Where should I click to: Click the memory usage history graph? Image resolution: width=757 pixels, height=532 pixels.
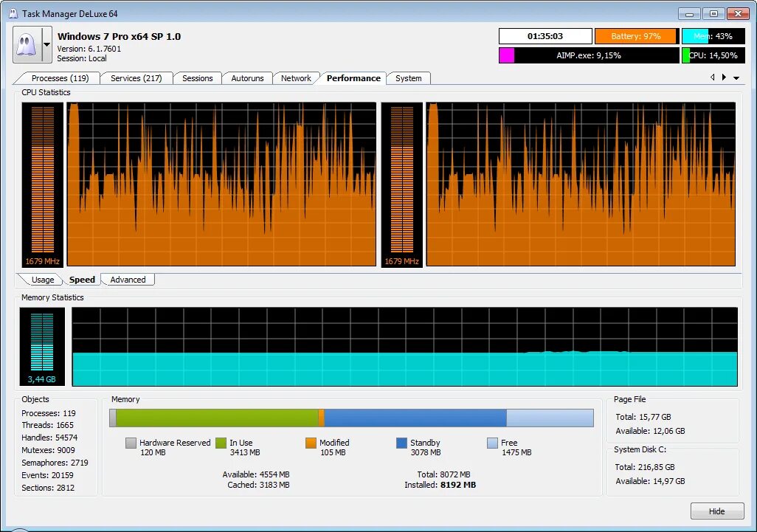point(404,347)
